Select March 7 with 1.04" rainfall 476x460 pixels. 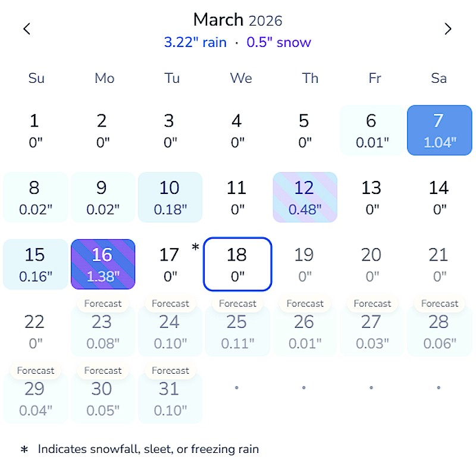point(439,130)
